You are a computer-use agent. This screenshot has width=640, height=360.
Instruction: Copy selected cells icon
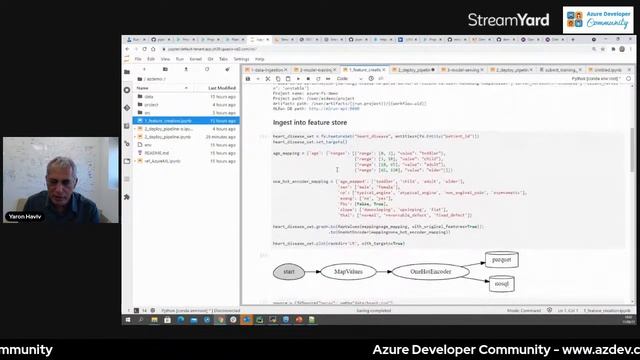click(x=278, y=79)
